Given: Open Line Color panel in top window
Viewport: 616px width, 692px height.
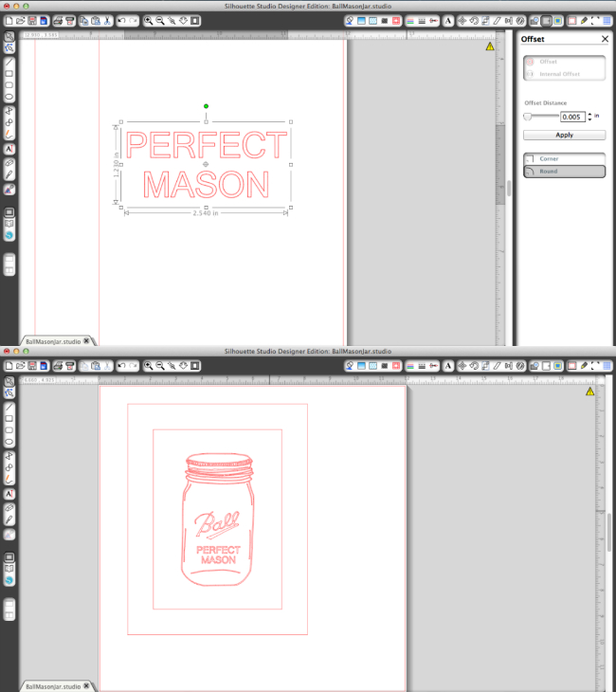Looking at the screenshot, I should pyautogui.click(x=410, y=21).
